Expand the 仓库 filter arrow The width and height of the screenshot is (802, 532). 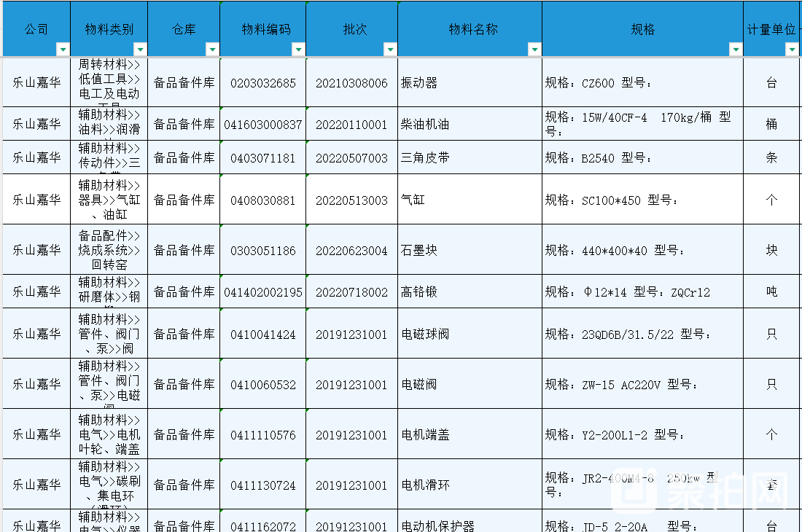[212, 50]
